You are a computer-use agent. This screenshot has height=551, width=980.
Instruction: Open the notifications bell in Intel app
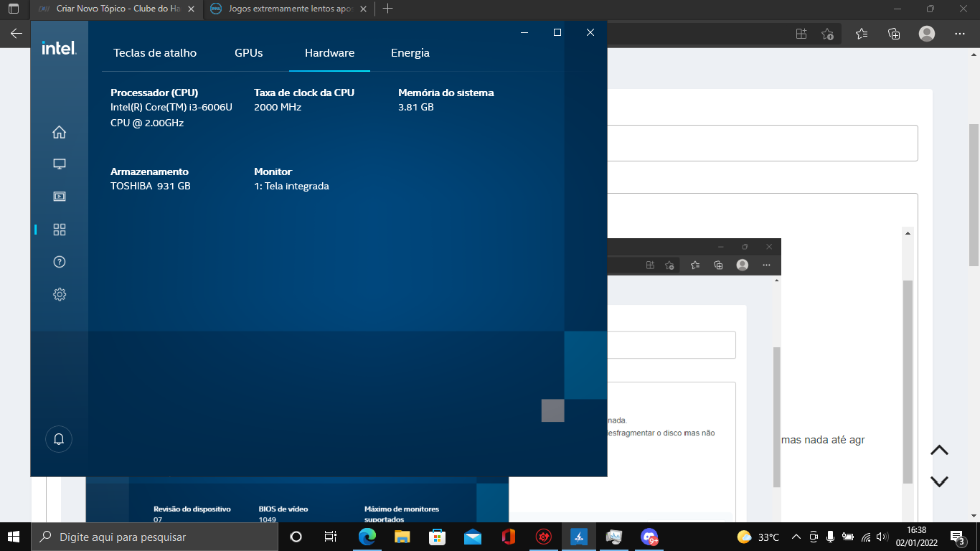[59, 439]
